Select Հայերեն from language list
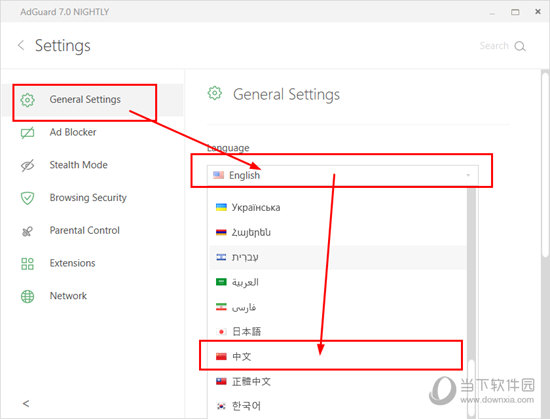The image size is (550, 419). [338, 232]
